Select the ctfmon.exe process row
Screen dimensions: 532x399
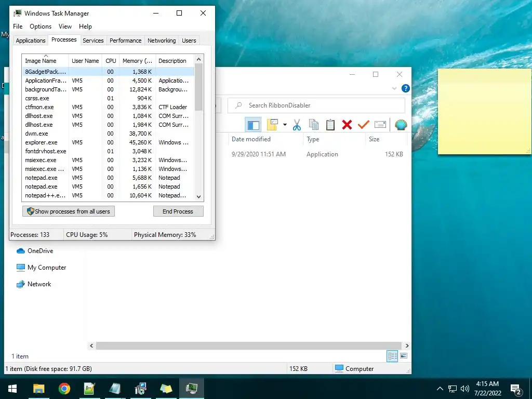pos(108,107)
